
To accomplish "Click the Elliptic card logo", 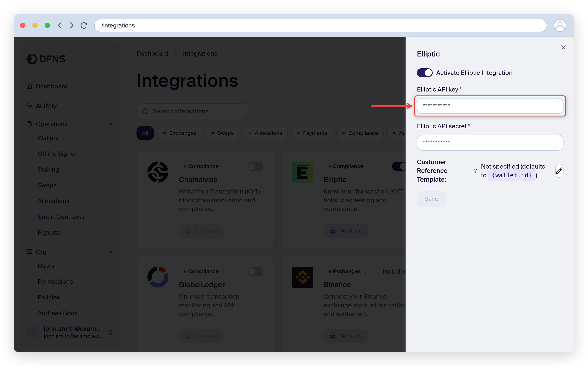I will point(303,172).
